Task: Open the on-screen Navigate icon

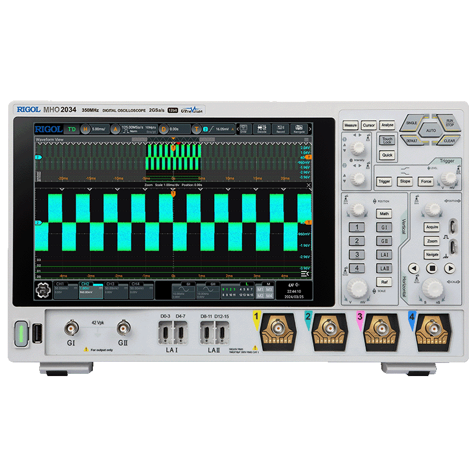Action: coord(298,128)
